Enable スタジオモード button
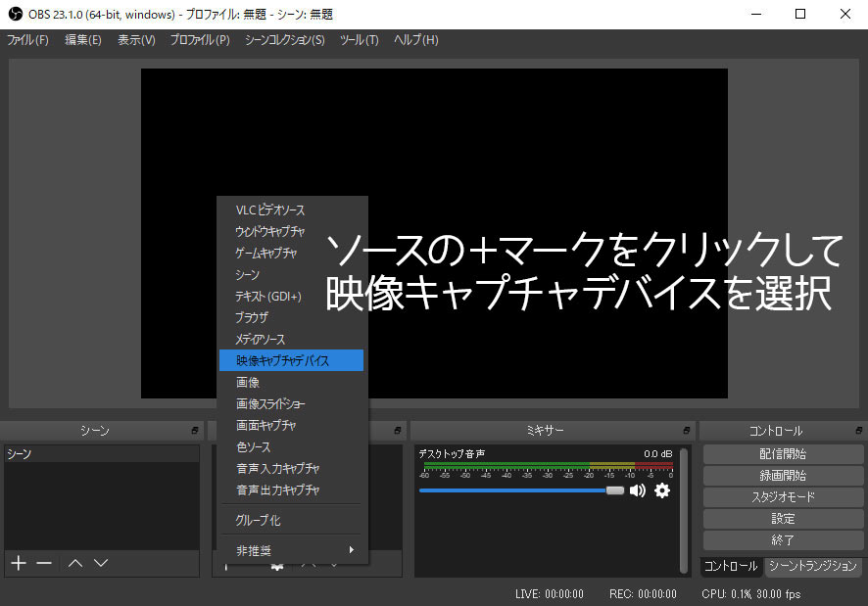Image resolution: width=868 pixels, height=606 pixels. click(x=783, y=497)
